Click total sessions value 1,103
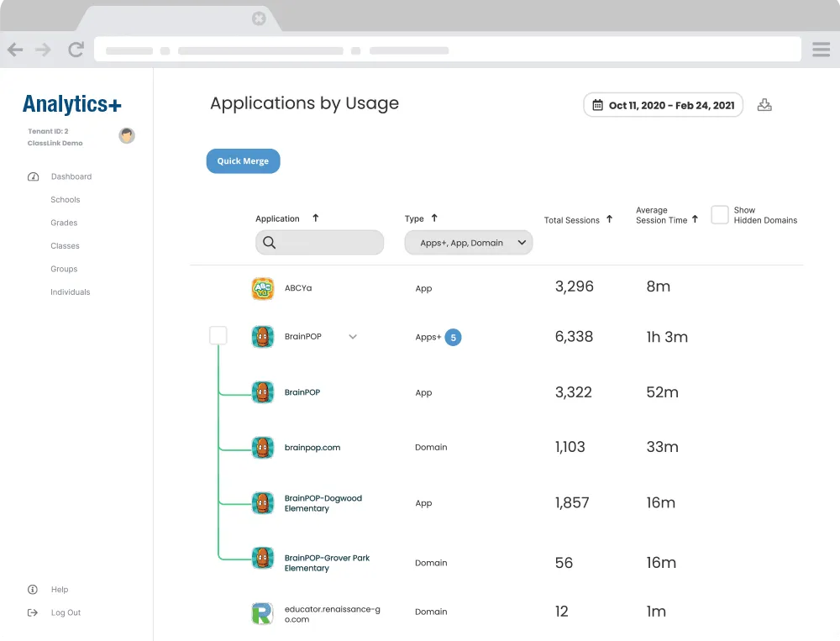This screenshot has width=840, height=641. point(570,447)
